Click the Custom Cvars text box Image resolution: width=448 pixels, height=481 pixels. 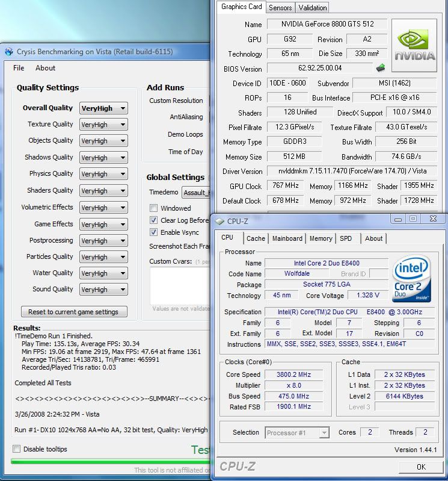point(180,285)
